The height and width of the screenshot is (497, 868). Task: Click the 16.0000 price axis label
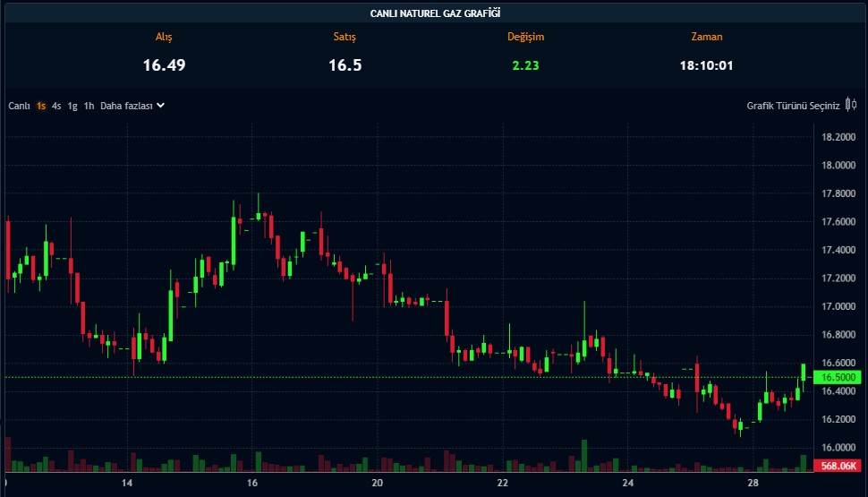838,448
